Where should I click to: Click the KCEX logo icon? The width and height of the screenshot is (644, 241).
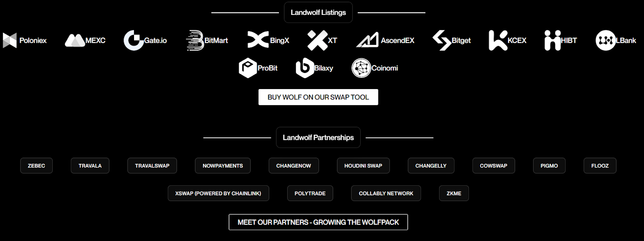tap(498, 40)
